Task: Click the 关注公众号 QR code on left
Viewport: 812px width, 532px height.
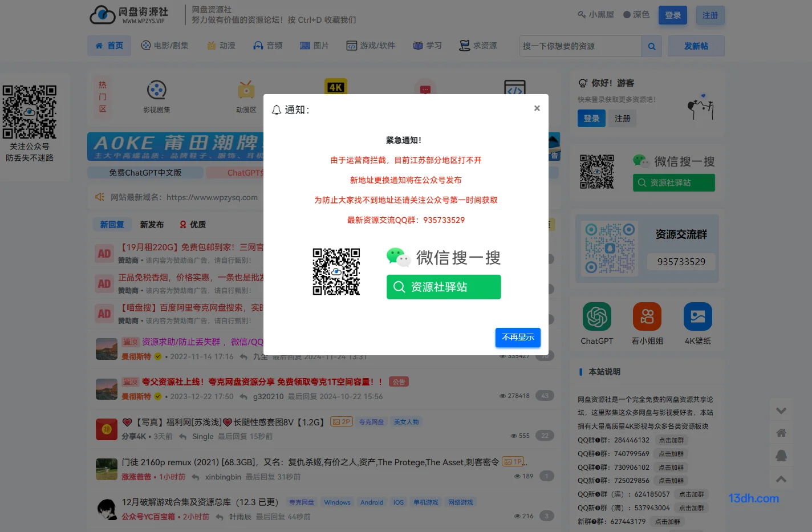Action: 30,112
